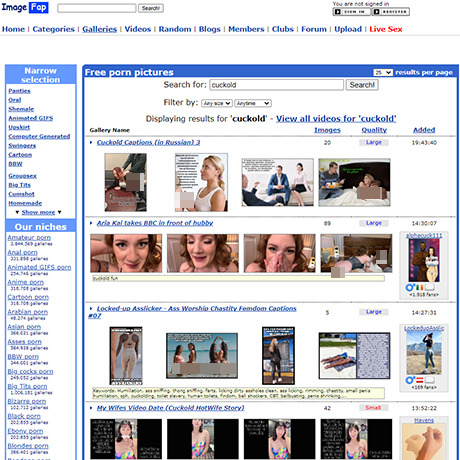This screenshot has height=460, width=460.
Task: Open My Wifes Video Date gallery link
Action: (x=170, y=408)
